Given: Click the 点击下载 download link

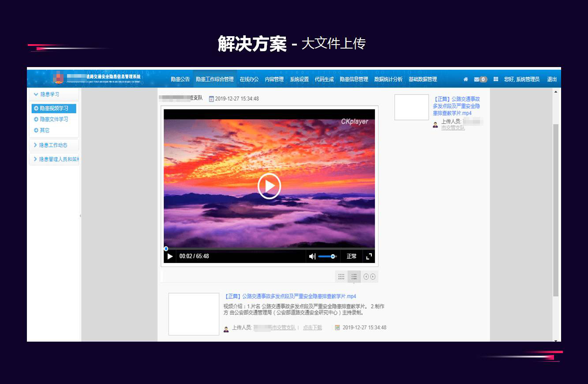Looking at the screenshot, I should [x=312, y=327].
